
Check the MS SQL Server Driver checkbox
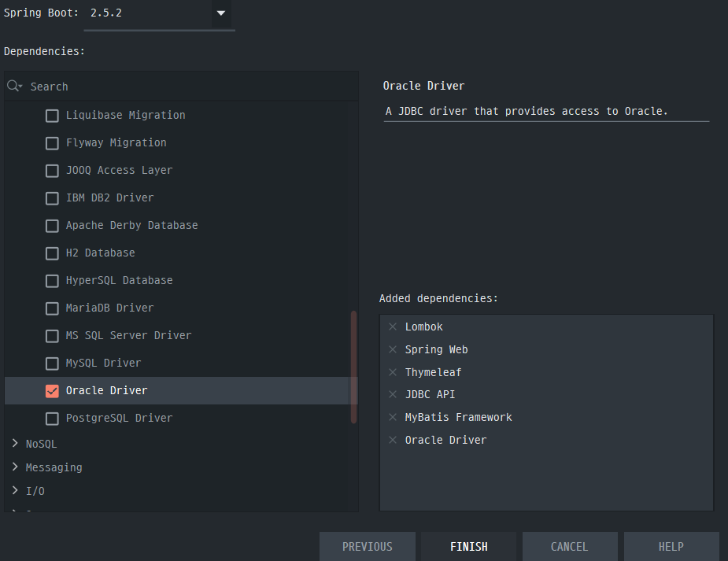pyautogui.click(x=52, y=336)
